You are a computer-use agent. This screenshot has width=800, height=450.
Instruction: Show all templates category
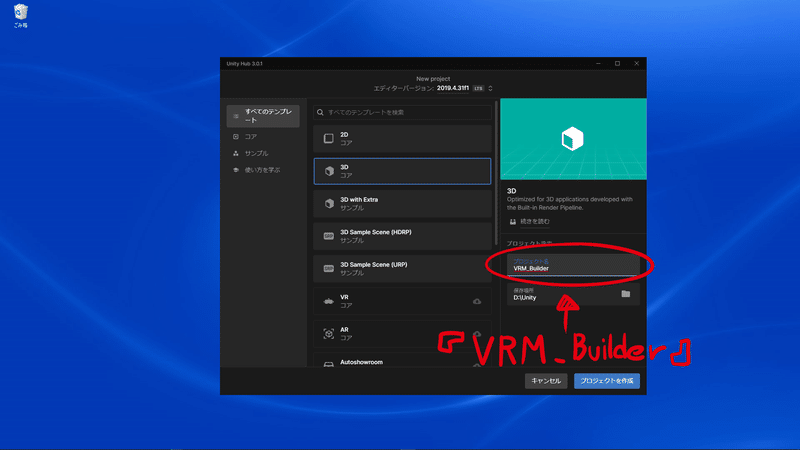tap(263, 116)
